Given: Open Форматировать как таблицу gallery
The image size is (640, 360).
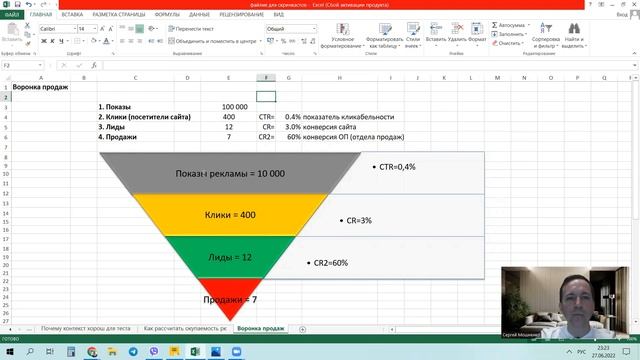Looking at the screenshot, I should (x=384, y=35).
